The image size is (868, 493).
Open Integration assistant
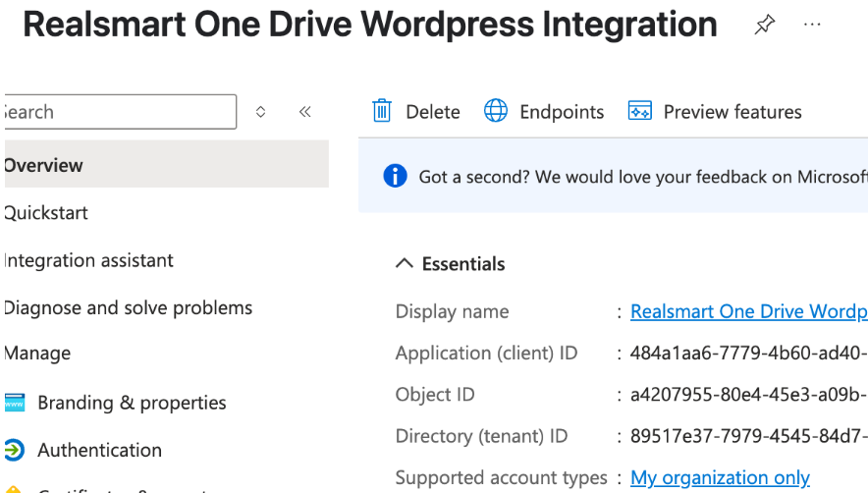click(89, 260)
